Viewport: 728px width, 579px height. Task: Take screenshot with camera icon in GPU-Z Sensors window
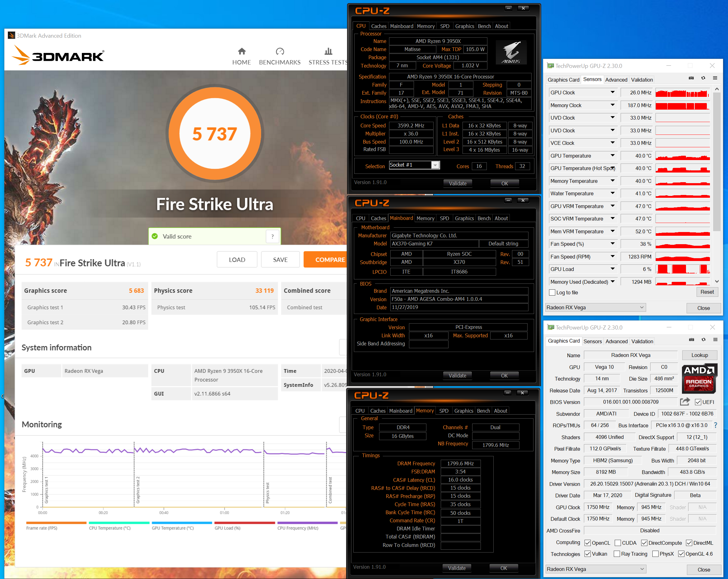point(691,78)
